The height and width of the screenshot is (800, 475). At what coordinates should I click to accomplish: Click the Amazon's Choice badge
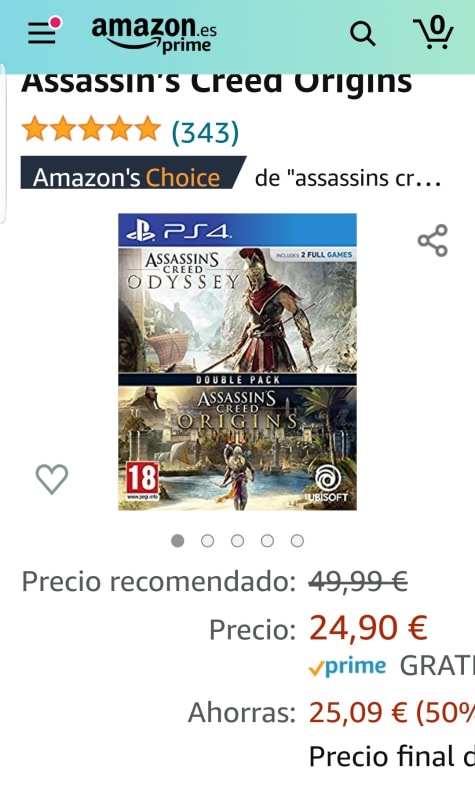[x=133, y=173]
